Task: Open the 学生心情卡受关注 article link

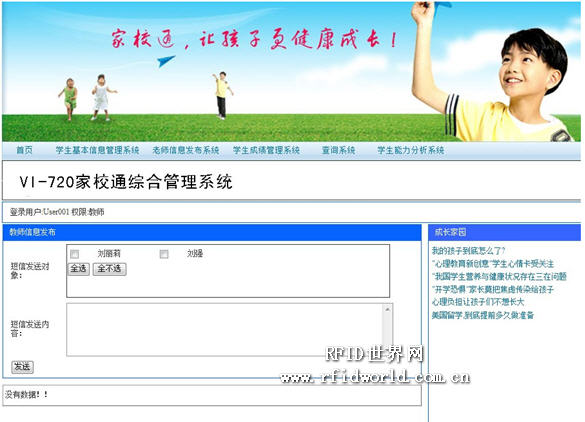Action: (x=492, y=264)
